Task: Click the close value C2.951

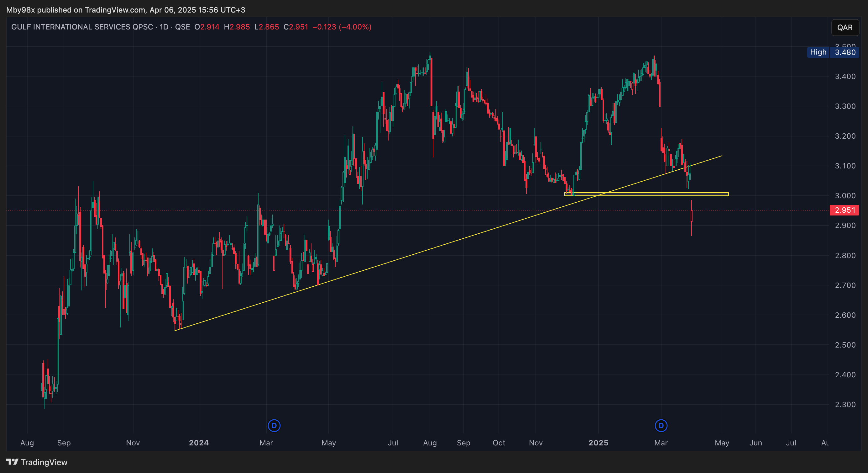Action: 296,27
